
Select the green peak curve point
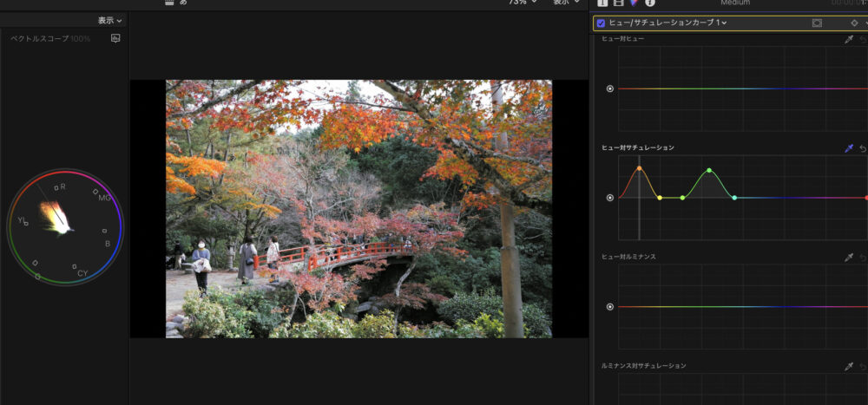click(709, 171)
